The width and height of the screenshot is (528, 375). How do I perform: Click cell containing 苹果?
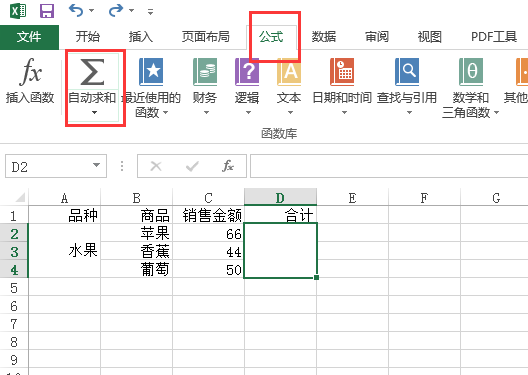coord(136,233)
